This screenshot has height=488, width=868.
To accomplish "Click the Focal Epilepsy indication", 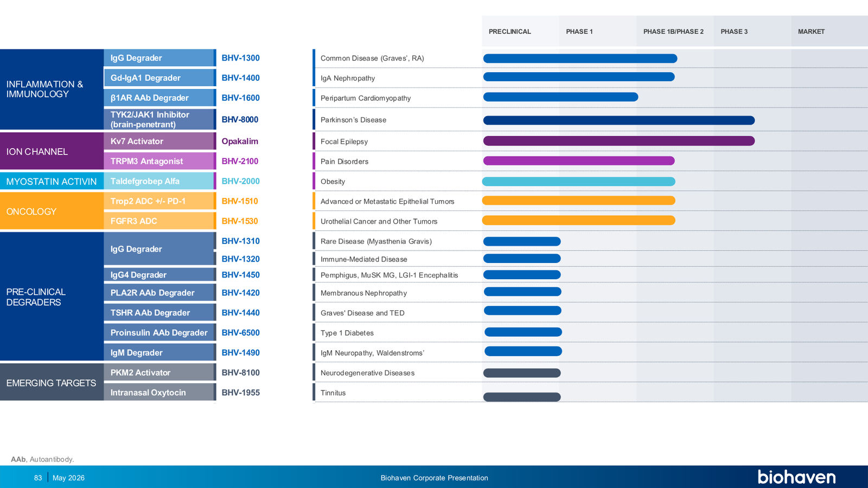I will click(x=344, y=142).
